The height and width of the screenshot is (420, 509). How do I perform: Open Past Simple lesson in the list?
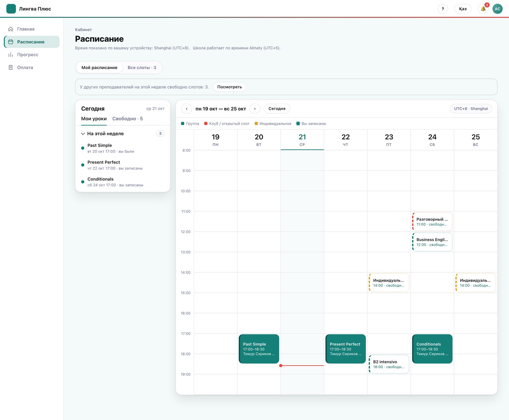123,148
